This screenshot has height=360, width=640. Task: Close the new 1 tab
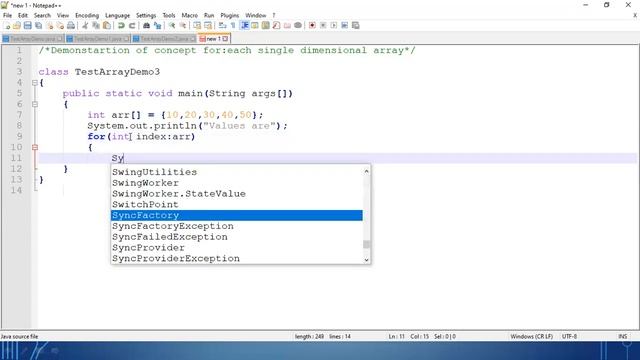tap(225, 39)
